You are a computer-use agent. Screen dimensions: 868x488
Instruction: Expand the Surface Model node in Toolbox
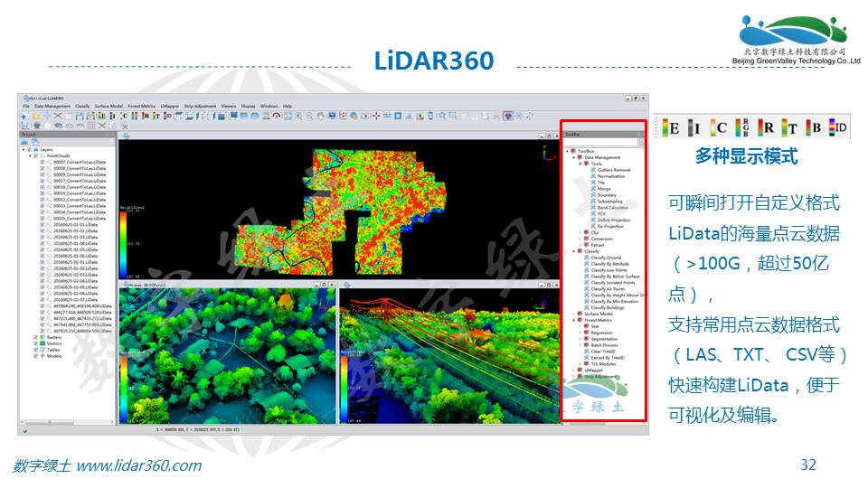(x=573, y=314)
